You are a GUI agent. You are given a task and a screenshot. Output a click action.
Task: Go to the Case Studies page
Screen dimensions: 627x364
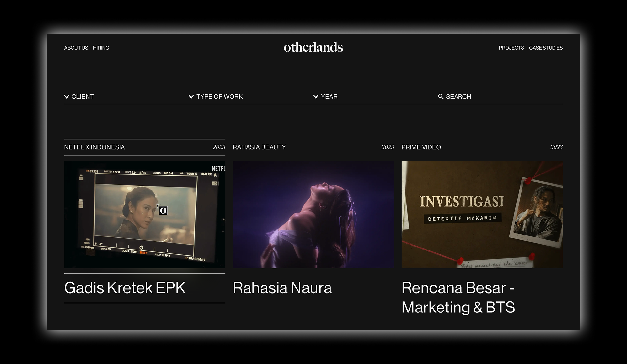546,48
